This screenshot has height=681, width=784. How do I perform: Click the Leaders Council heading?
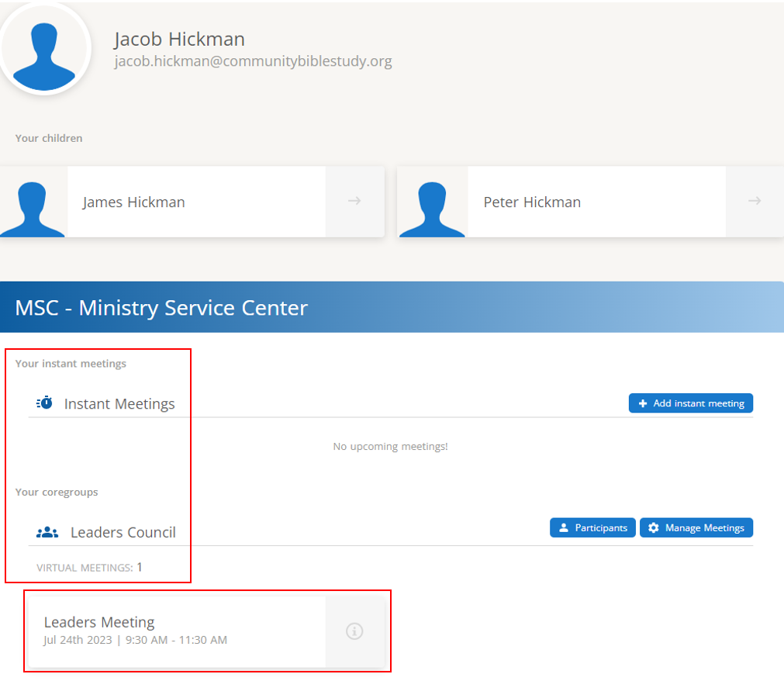tap(123, 533)
